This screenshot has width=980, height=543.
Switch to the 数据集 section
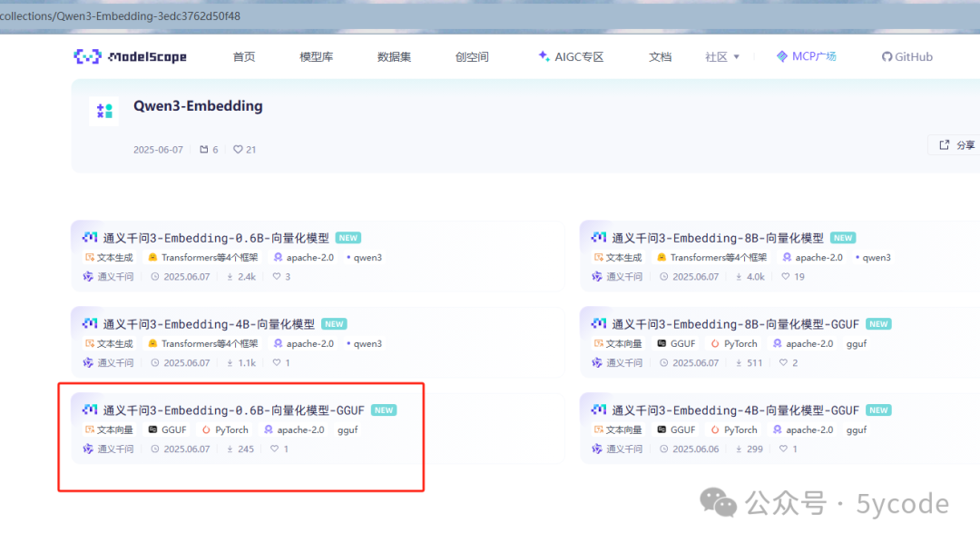(x=394, y=56)
